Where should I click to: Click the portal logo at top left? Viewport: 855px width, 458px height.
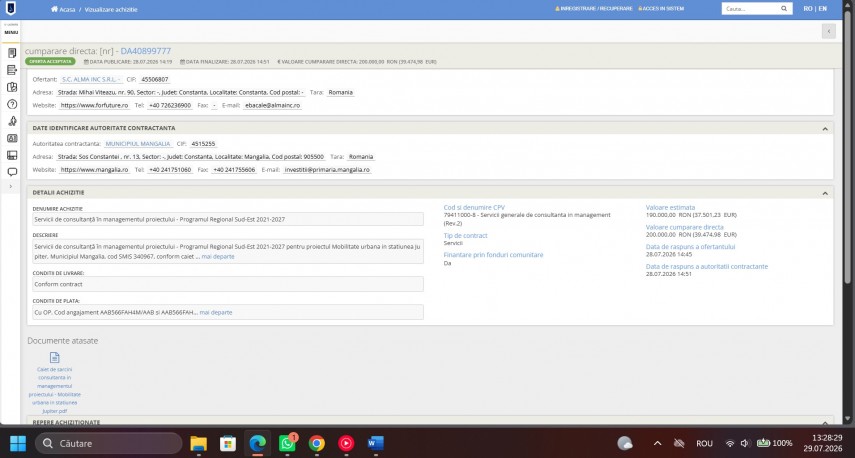pos(10,8)
